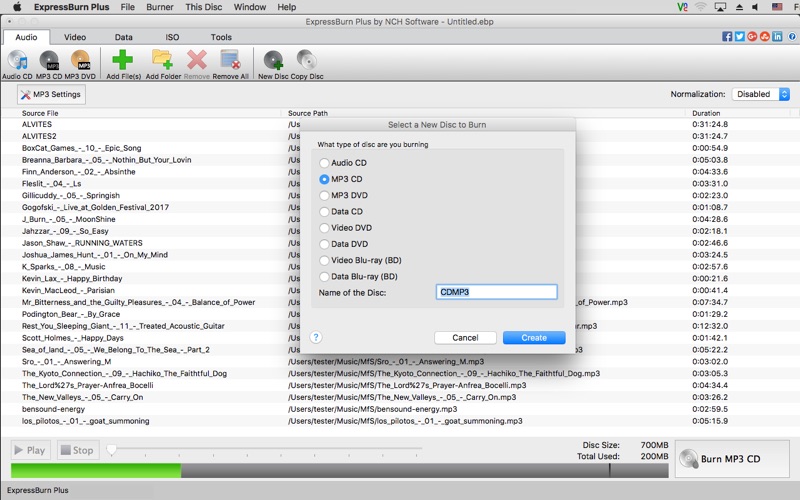
Task: Open the Help menu
Action: coord(287,7)
